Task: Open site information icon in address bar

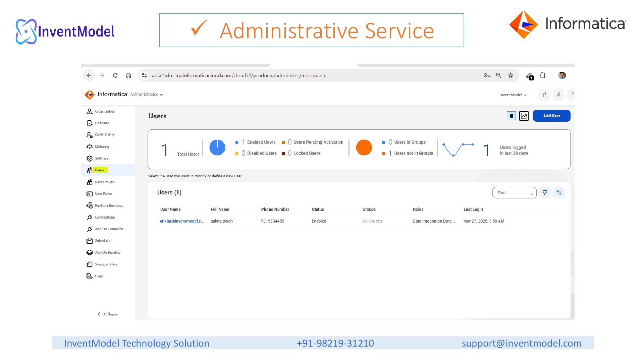Action: (x=145, y=75)
